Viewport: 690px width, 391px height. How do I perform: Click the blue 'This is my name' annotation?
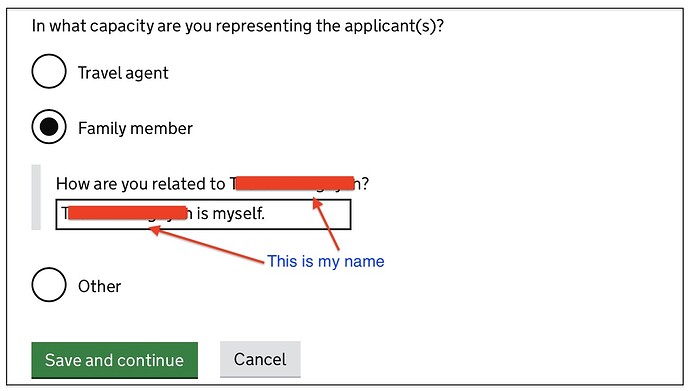(x=326, y=261)
